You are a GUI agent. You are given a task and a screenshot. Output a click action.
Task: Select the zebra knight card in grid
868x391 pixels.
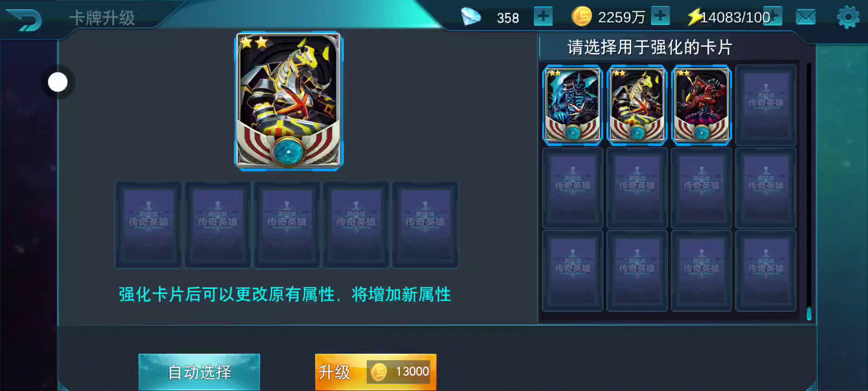636,105
